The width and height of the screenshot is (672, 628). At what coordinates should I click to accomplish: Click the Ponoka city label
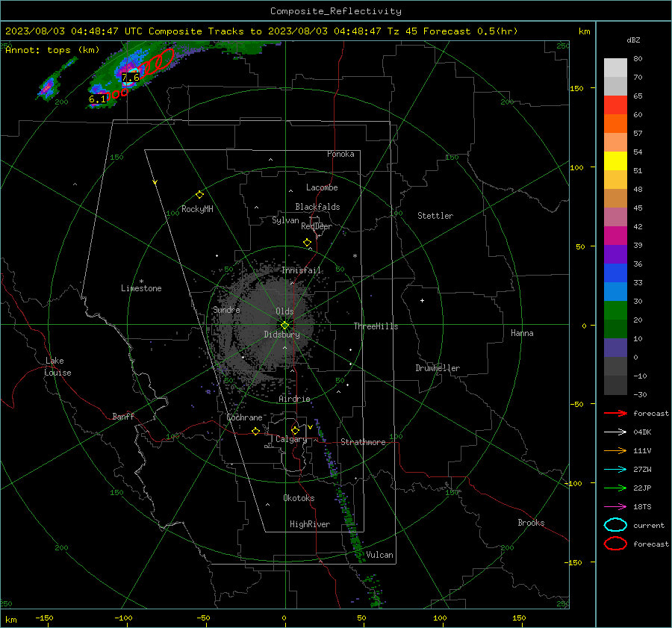coord(340,154)
